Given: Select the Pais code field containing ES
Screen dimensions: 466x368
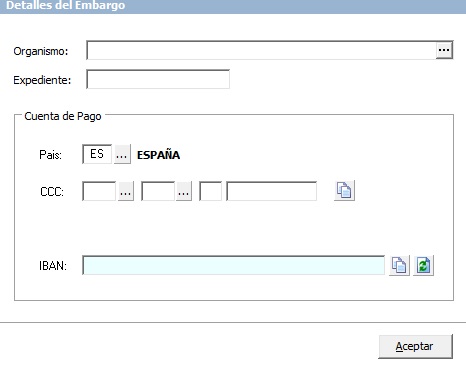Looking at the screenshot, I should pyautogui.click(x=97, y=154).
